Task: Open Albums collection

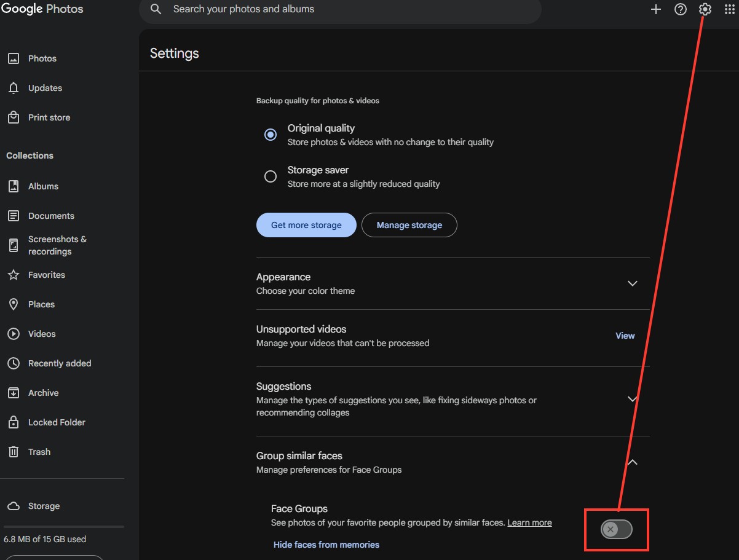Action: pos(43,186)
